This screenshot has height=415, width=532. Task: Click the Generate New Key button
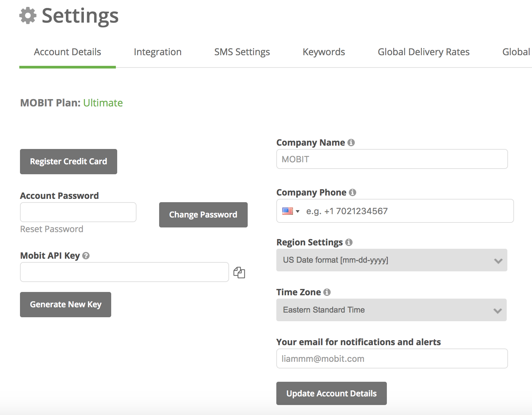pos(66,305)
